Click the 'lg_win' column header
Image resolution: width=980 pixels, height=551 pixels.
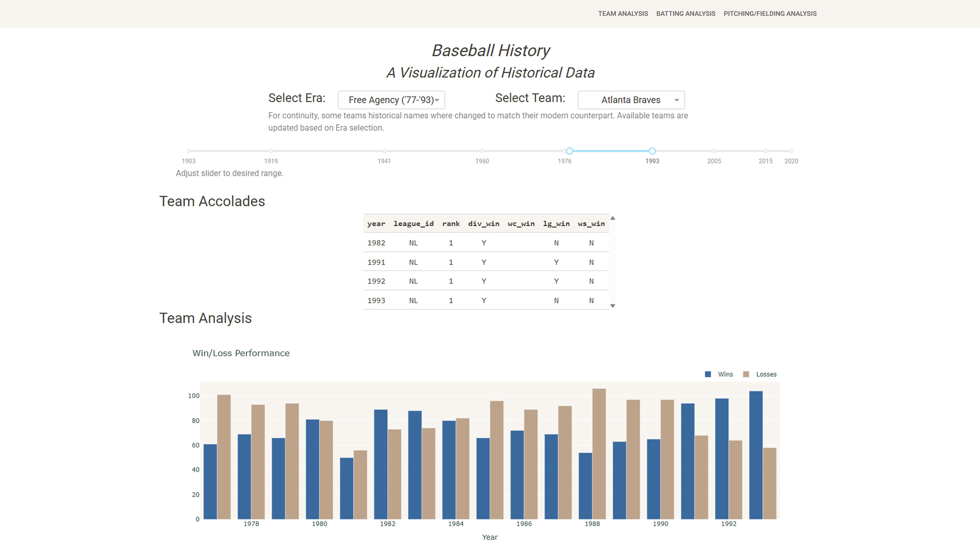(556, 224)
